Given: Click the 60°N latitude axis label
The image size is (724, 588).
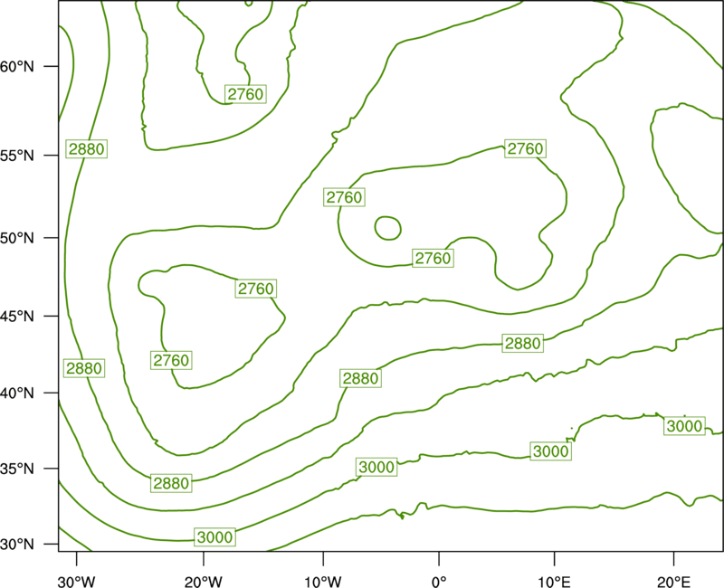Looking at the screenshot, I should [17, 66].
